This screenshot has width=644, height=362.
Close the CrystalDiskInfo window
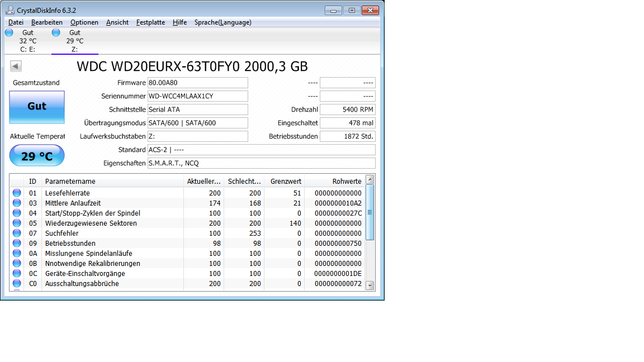[x=370, y=10]
